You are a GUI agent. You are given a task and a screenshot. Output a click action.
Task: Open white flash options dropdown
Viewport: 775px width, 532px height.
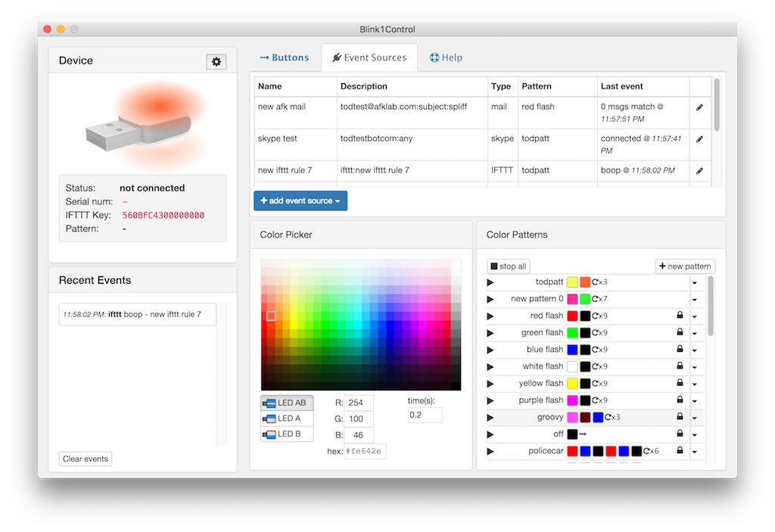tap(695, 367)
